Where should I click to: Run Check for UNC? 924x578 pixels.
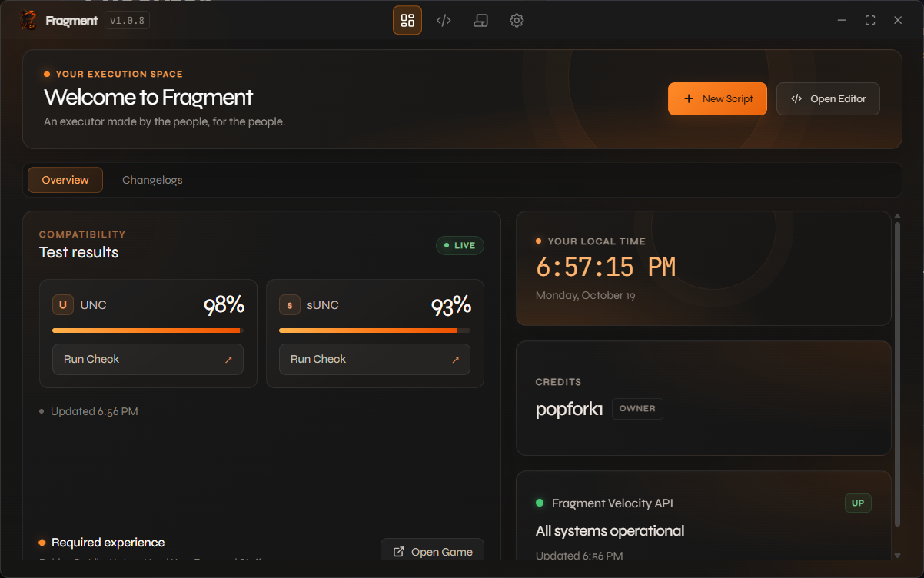coord(148,359)
